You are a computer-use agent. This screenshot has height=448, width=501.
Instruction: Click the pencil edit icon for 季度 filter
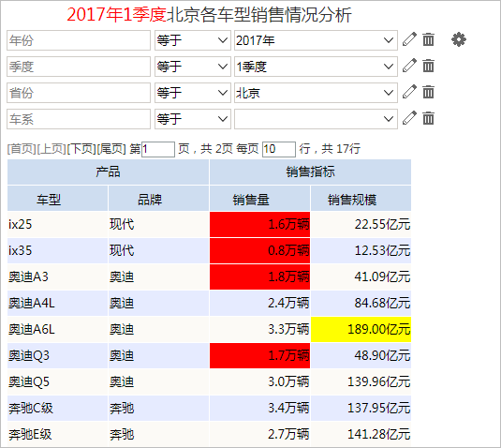click(x=409, y=66)
